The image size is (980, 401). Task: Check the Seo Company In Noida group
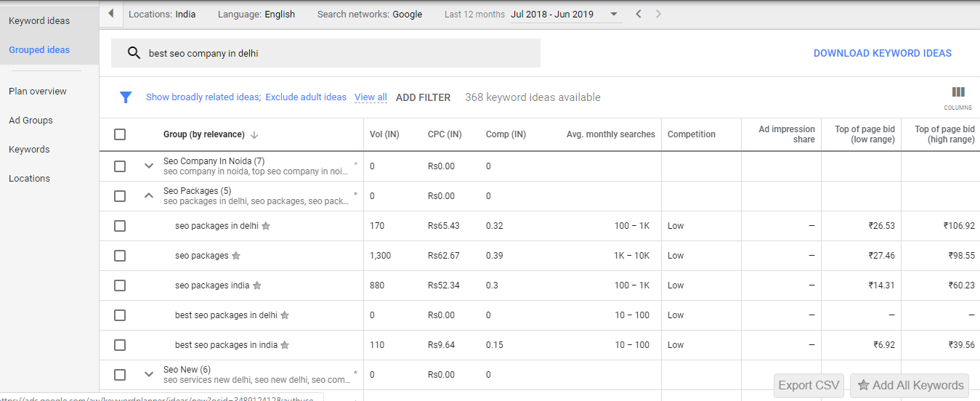(x=120, y=166)
